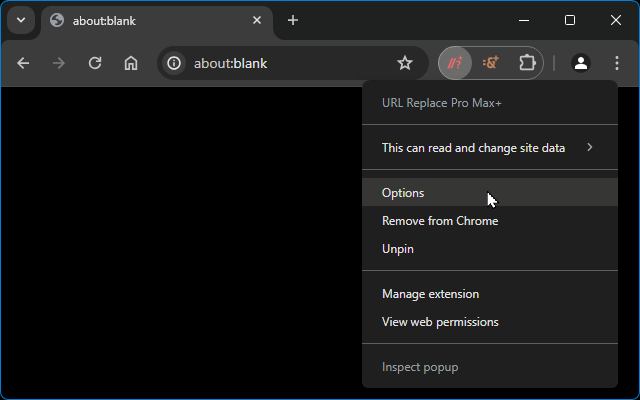The image size is (640, 400).
Task: Click the forward navigation arrow
Action: coord(59,63)
